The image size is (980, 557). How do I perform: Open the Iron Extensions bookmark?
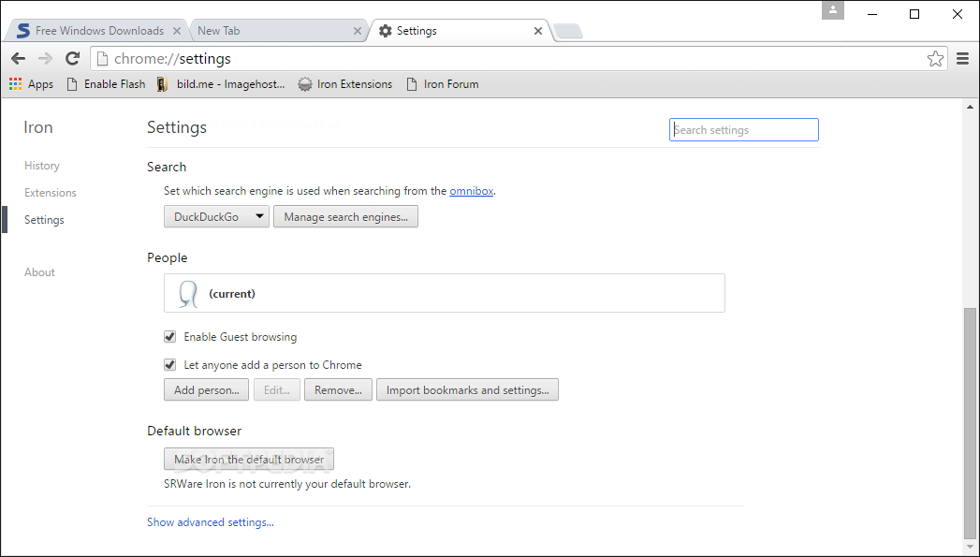(x=345, y=83)
